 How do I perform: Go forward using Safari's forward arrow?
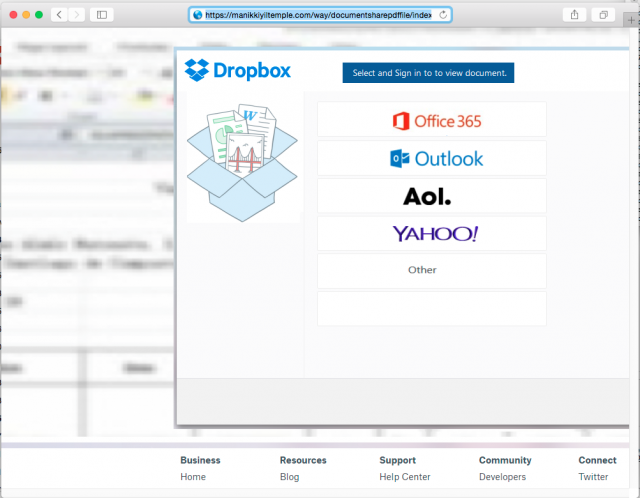point(76,15)
